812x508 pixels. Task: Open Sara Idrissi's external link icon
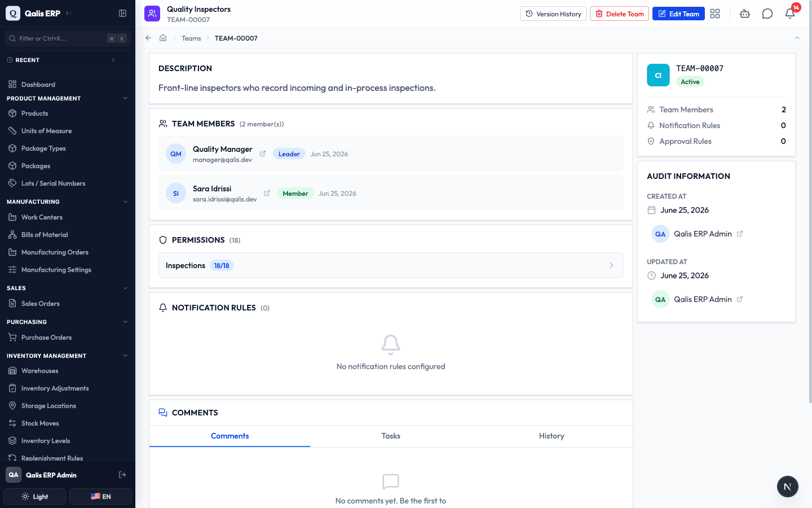(267, 193)
